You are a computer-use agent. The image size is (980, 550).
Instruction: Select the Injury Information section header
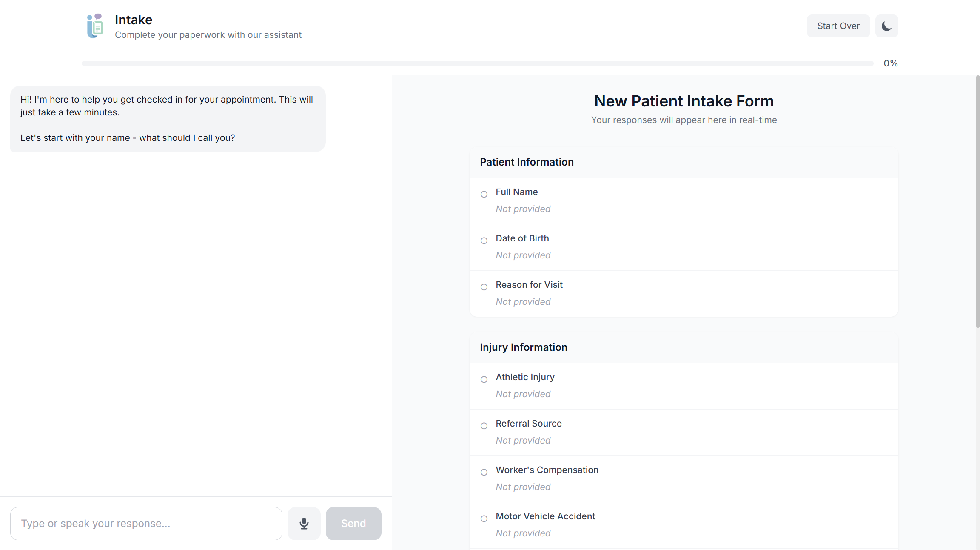coord(523,347)
